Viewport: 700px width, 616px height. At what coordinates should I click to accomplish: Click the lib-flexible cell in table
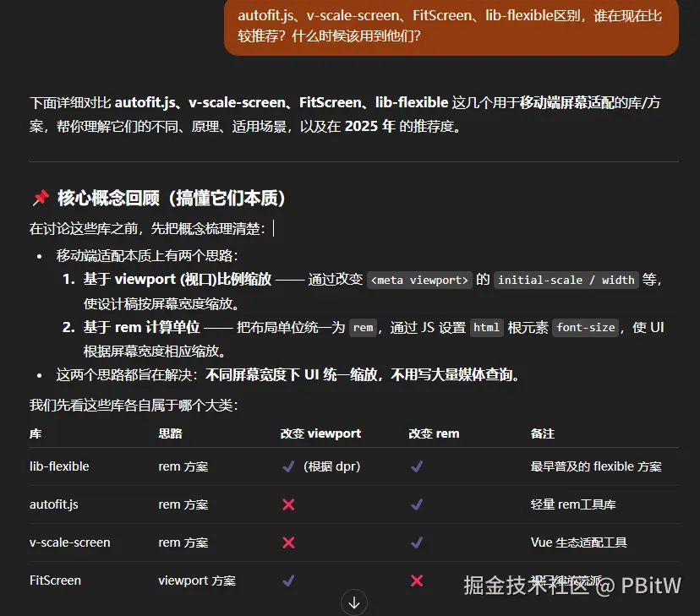pyautogui.click(x=59, y=466)
